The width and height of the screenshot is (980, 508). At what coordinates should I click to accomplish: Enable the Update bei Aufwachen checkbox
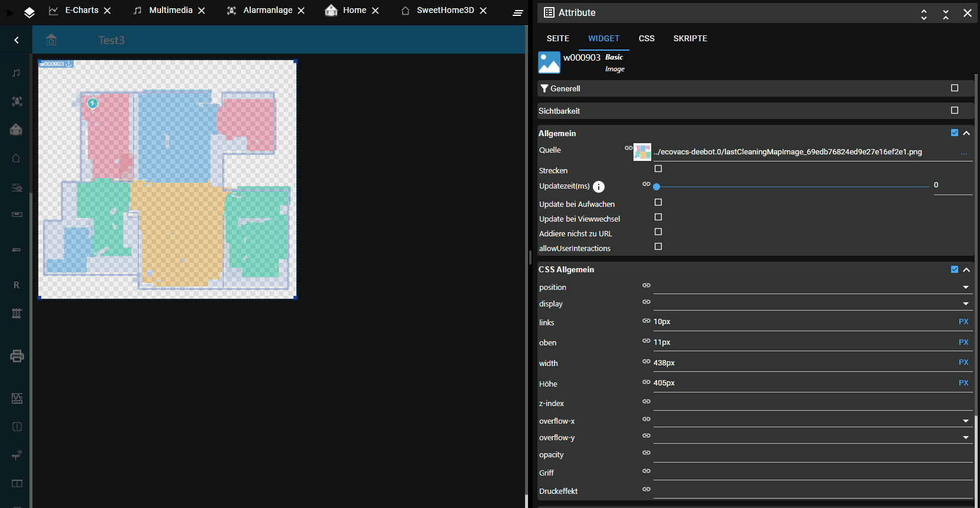pos(658,202)
